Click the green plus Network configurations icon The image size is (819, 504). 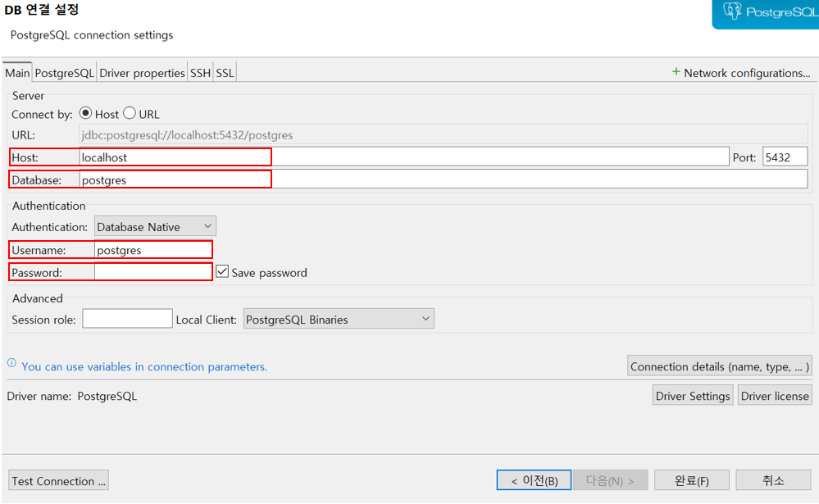676,72
